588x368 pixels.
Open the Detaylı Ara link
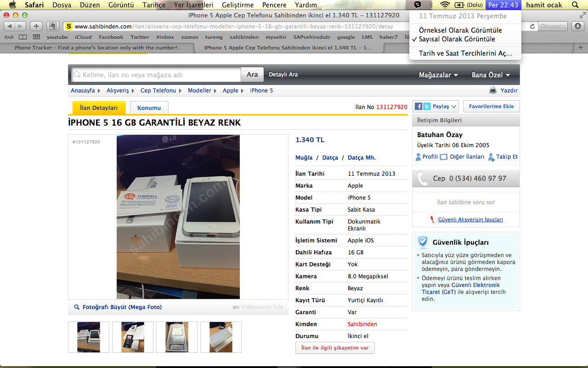tap(283, 75)
